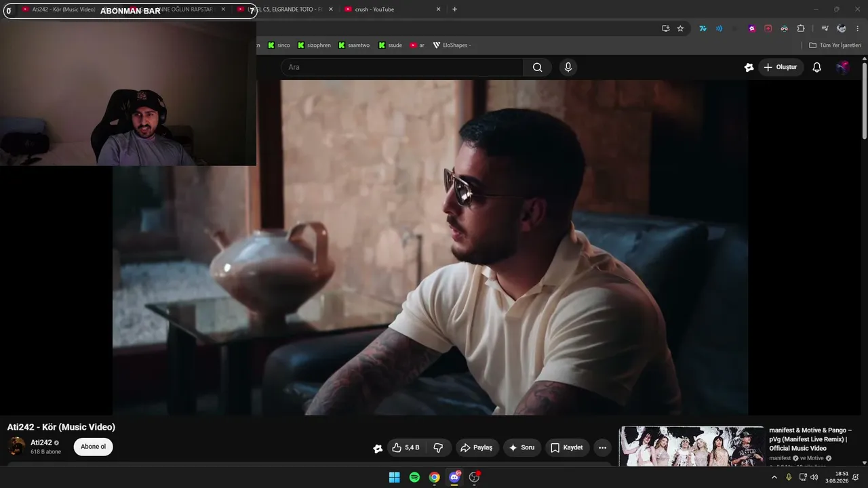
Task: Share the video with Paylaş
Action: pyautogui.click(x=477, y=447)
